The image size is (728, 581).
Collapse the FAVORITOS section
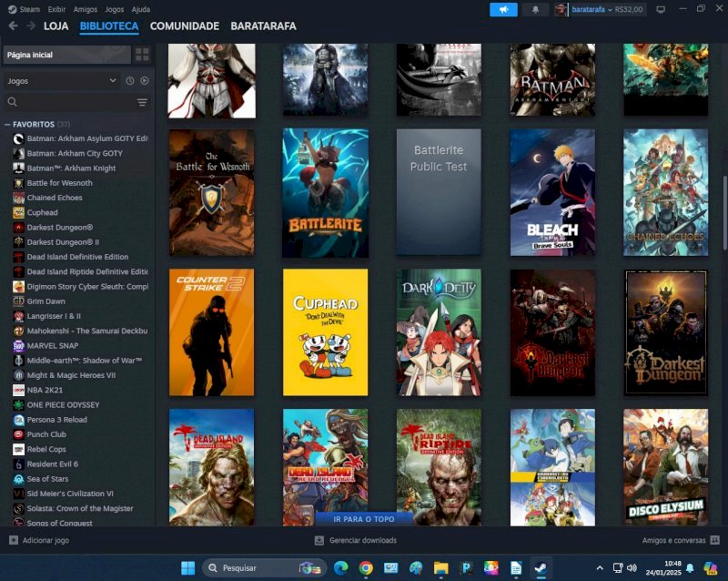click(x=7, y=125)
